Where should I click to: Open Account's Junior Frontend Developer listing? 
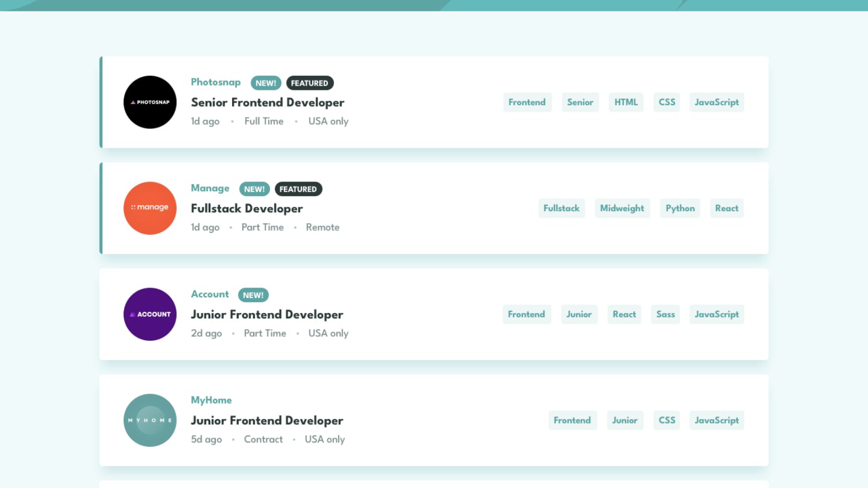[267, 315]
